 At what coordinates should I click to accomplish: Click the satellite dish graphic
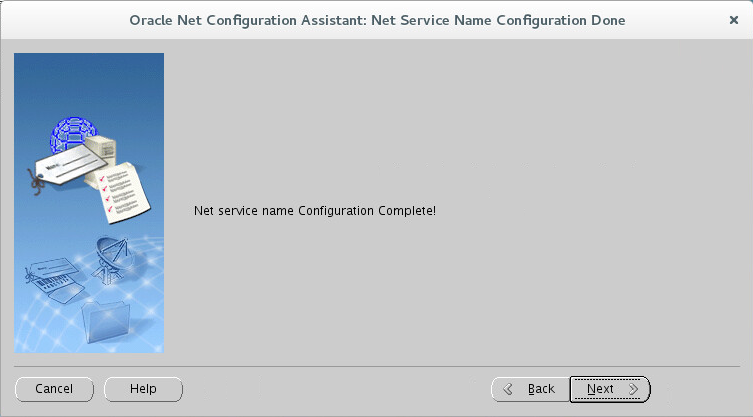113,259
